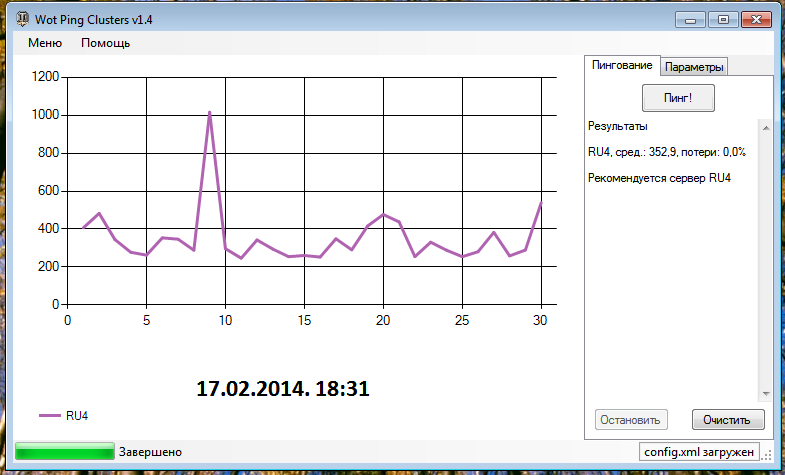
Task: Close the Wot Ping Clusters window
Action: (756, 20)
